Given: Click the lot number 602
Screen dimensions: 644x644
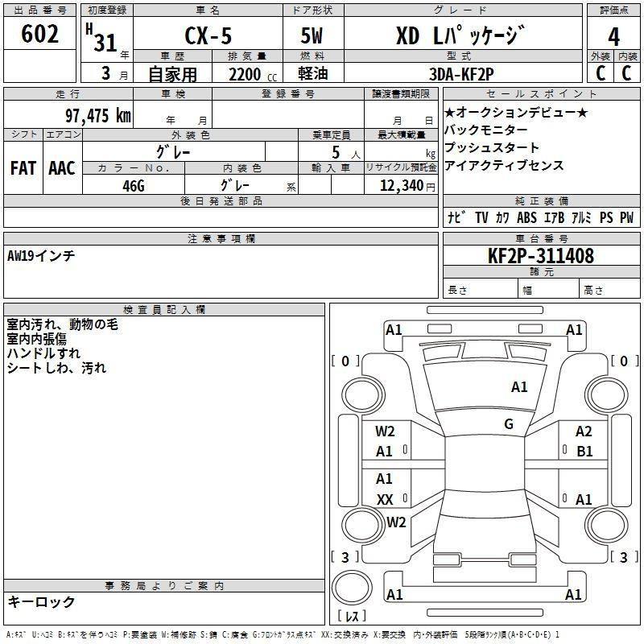Looking at the screenshot, I should tap(40, 36).
